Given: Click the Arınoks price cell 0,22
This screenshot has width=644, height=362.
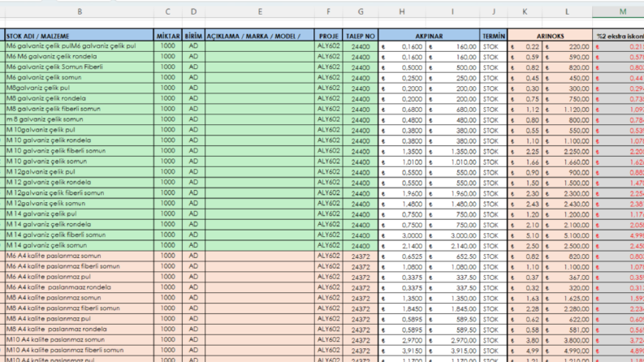Looking at the screenshot, I should pos(525,46).
